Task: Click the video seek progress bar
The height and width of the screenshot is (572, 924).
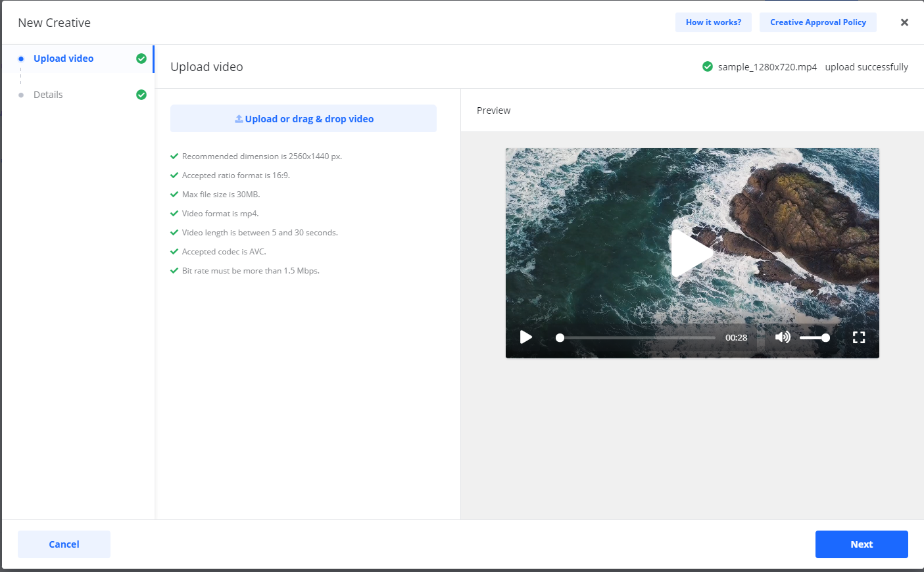Action: [637, 338]
